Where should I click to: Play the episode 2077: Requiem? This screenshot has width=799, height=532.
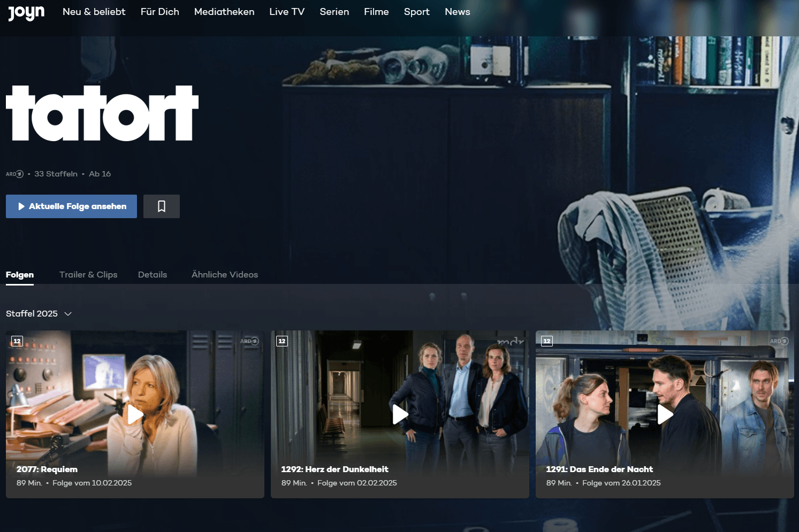point(135,414)
